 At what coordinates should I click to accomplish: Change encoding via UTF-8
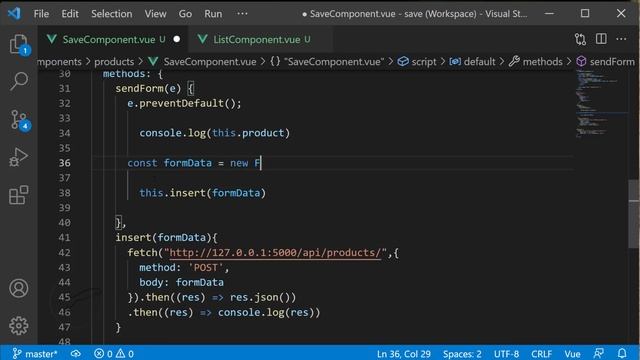point(506,353)
